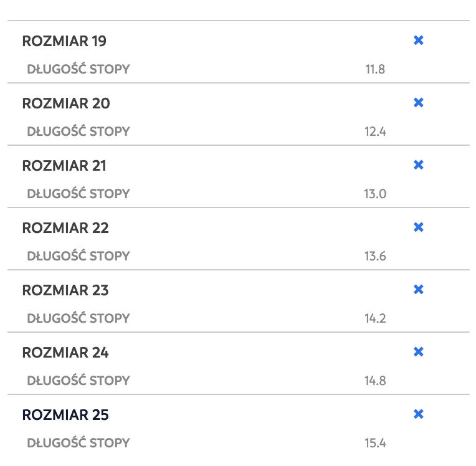
Task: Click the X icon next to Rozmiar 23
Action: tap(418, 289)
